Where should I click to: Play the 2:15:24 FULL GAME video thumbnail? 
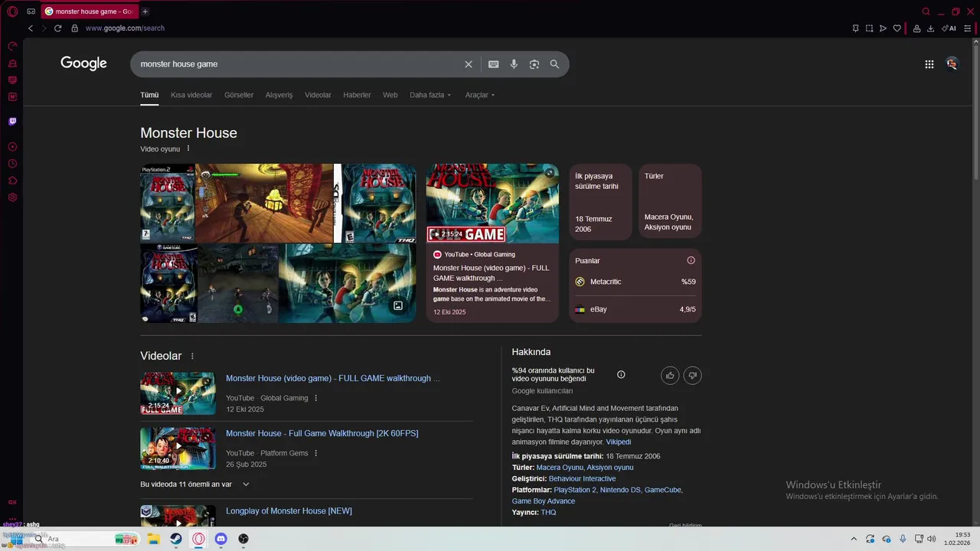178,393
